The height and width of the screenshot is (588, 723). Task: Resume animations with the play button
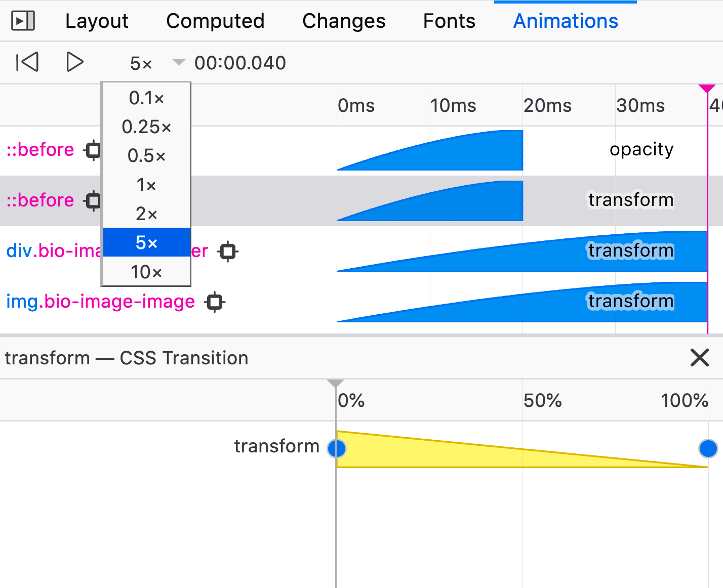pyautogui.click(x=75, y=62)
